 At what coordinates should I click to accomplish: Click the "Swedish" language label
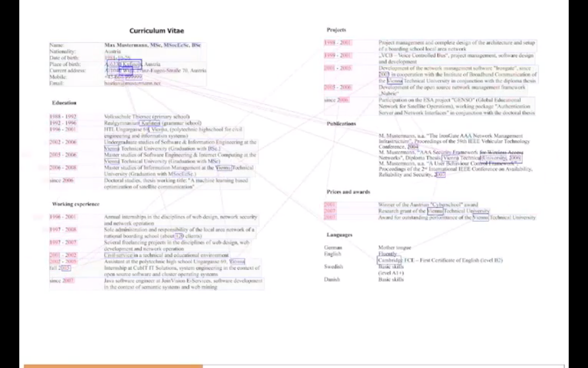(x=333, y=267)
